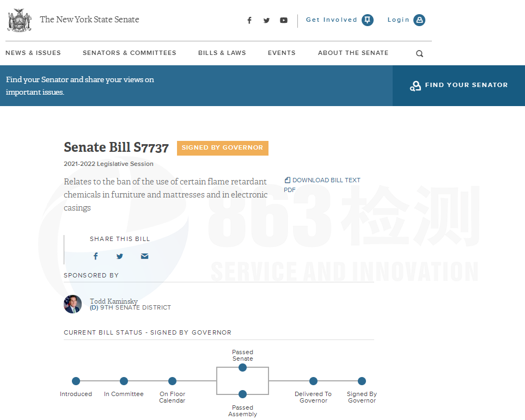Share this bill on Twitter
The image size is (525, 420).
(119, 256)
